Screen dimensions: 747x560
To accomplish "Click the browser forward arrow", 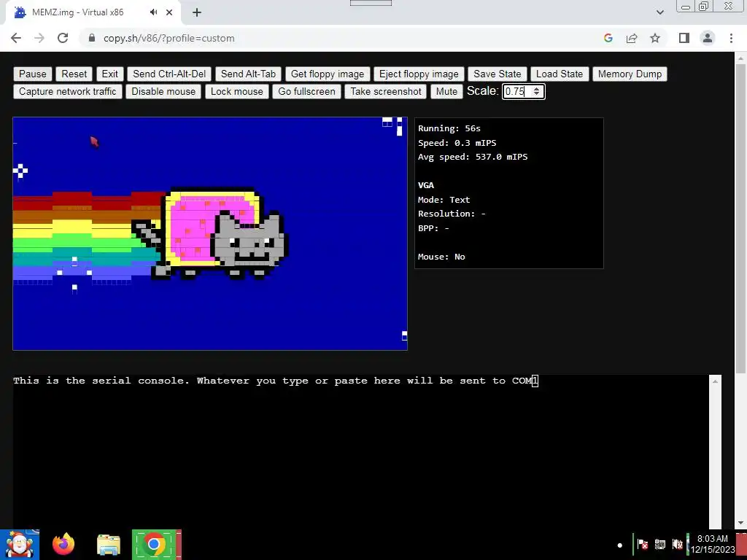I will pyautogui.click(x=39, y=38).
